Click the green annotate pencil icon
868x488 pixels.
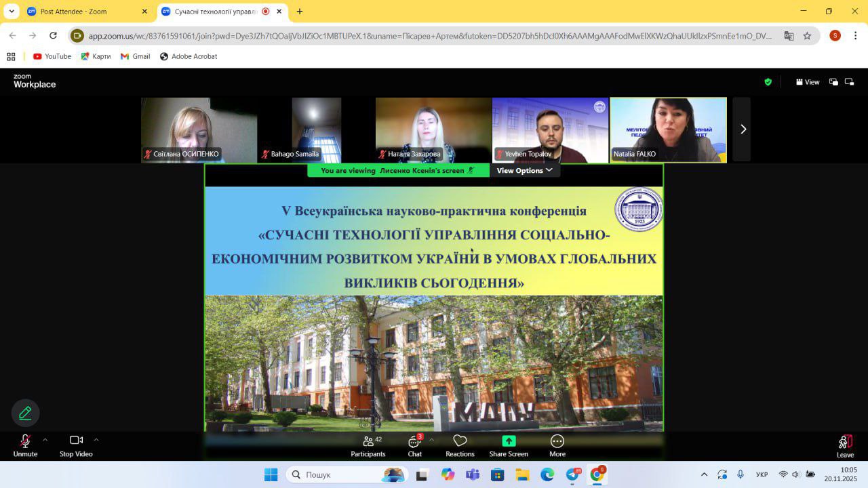pos(25,413)
